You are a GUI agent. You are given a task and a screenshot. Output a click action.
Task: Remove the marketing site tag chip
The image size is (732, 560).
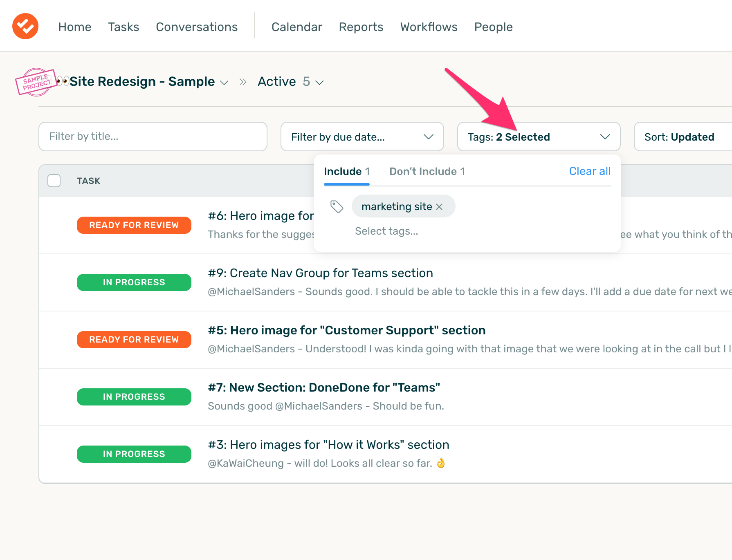pyautogui.click(x=440, y=206)
